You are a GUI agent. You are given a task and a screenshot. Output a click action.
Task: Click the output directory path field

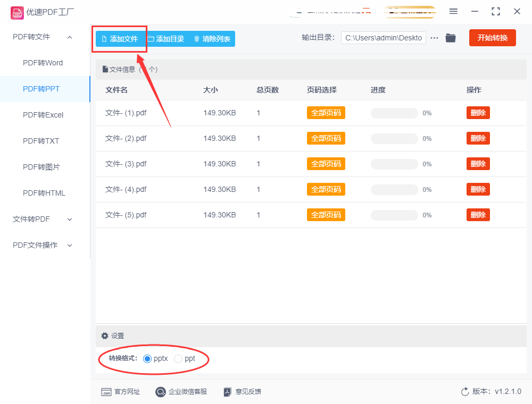(x=384, y=38)
